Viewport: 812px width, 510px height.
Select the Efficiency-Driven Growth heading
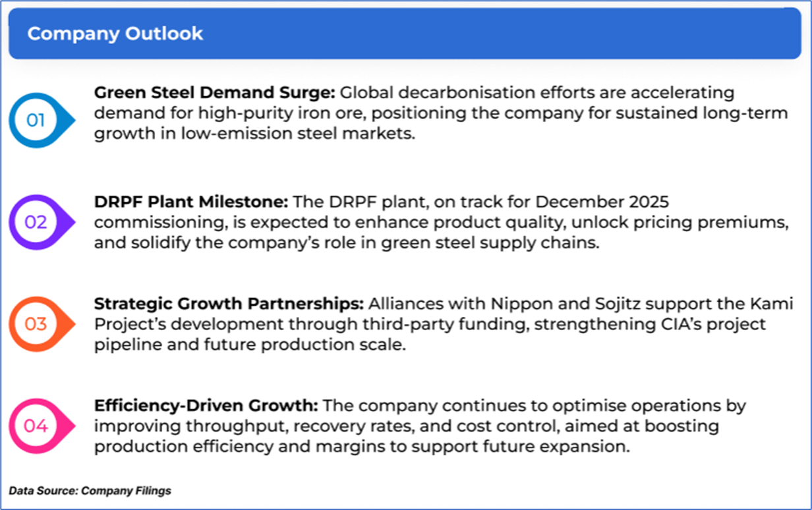click(206, 405)
